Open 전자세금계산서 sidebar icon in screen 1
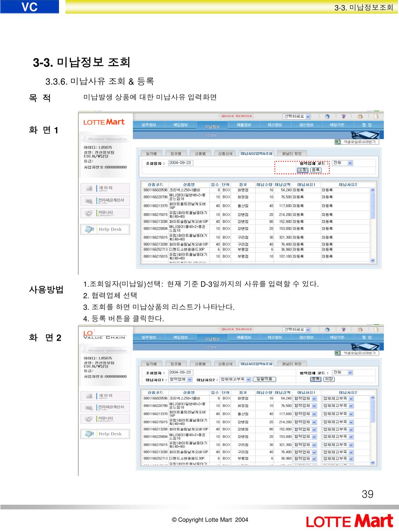This screenshot has width=399, height=532. coord(88,201)
